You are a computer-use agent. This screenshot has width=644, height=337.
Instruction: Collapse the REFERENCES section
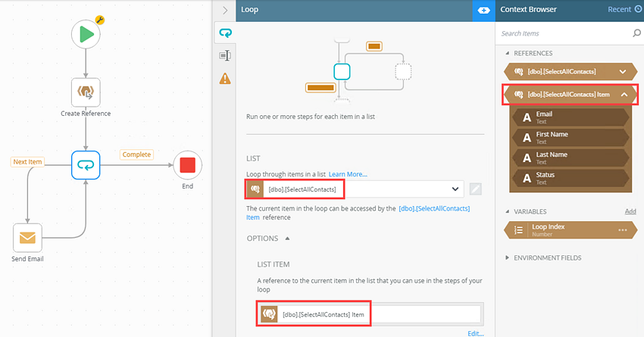[507, 53]
